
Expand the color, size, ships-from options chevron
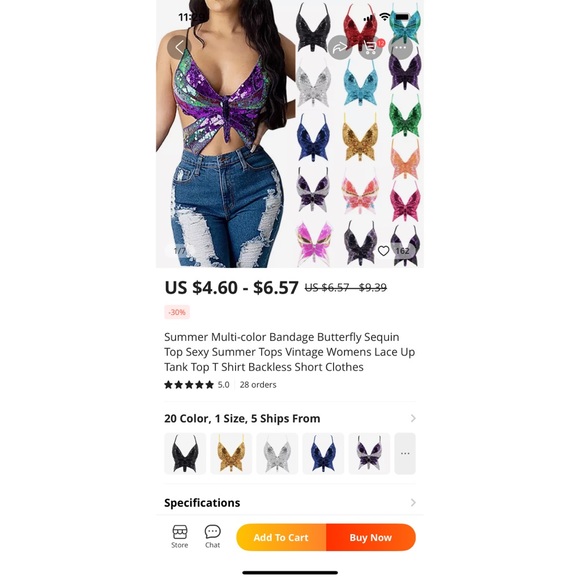pyautogui.click(x=413, y=418)
